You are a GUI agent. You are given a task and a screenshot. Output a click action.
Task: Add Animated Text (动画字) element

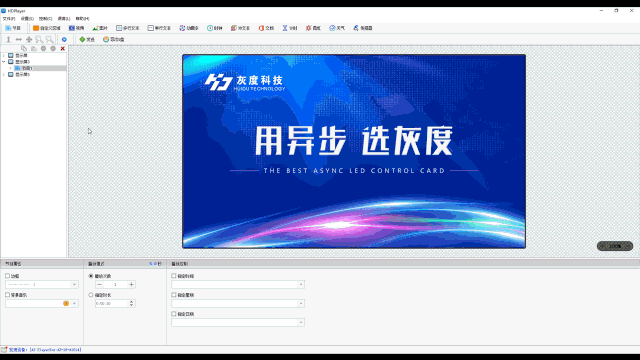[189, 28]
